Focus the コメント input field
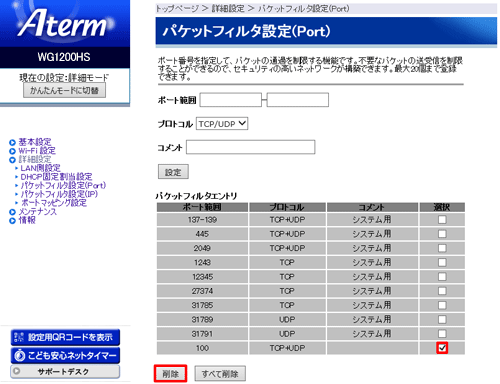The image size is (500, 384). [x=250, y=147]
